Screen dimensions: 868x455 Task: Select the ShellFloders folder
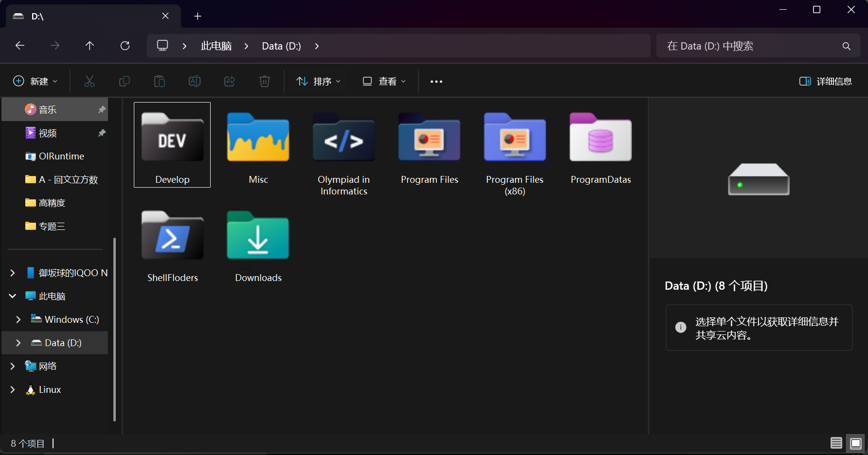pyautogui.click(x=173, y=243)
